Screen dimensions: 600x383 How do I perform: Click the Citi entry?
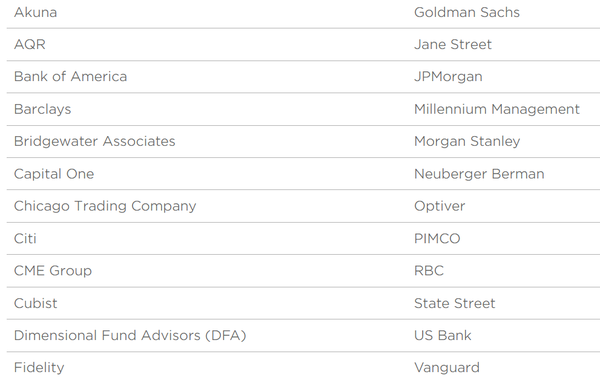click(x=25, y=238)
